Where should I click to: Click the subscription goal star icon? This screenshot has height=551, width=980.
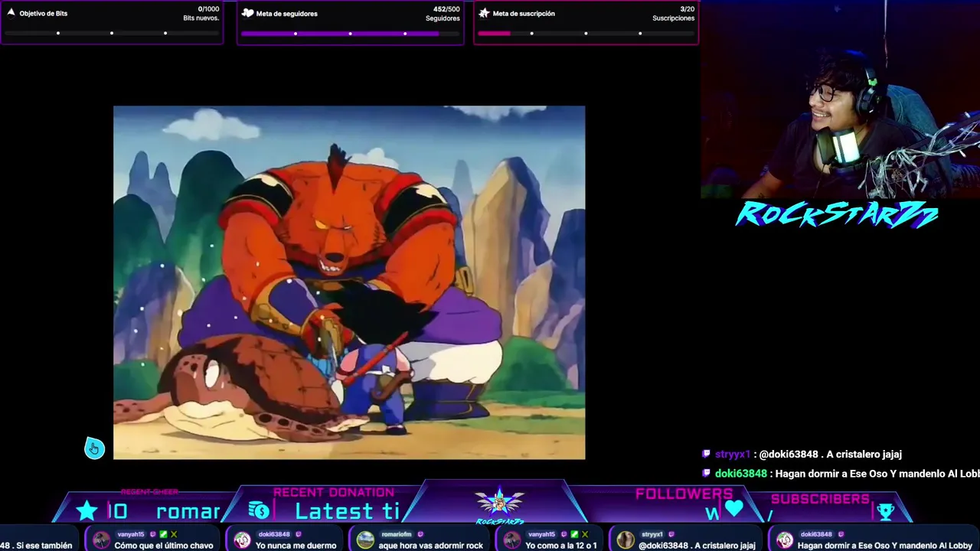pyautogui.click(x=484, y=13)
